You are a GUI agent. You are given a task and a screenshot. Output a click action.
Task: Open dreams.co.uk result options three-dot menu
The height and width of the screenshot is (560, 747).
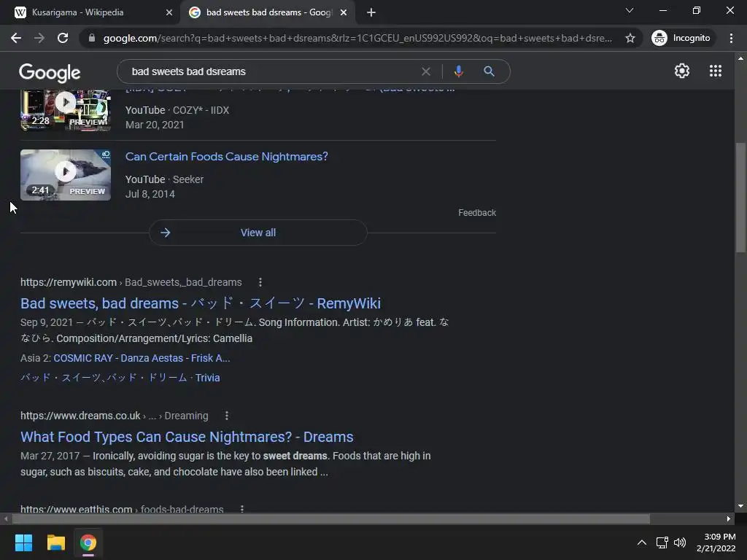pos(227,416)
